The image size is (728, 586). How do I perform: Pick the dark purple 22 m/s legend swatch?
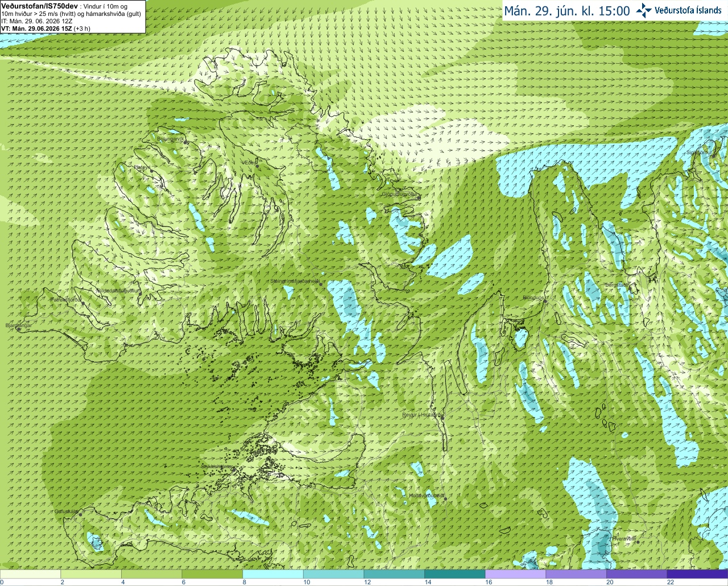click(x=697, y=574)
